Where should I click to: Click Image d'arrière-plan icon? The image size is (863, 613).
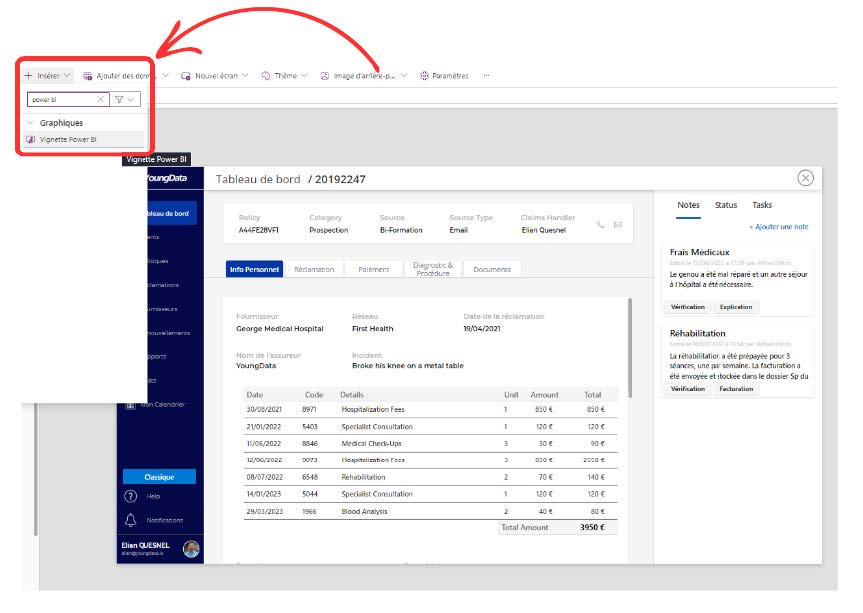(x=325, y=75)
